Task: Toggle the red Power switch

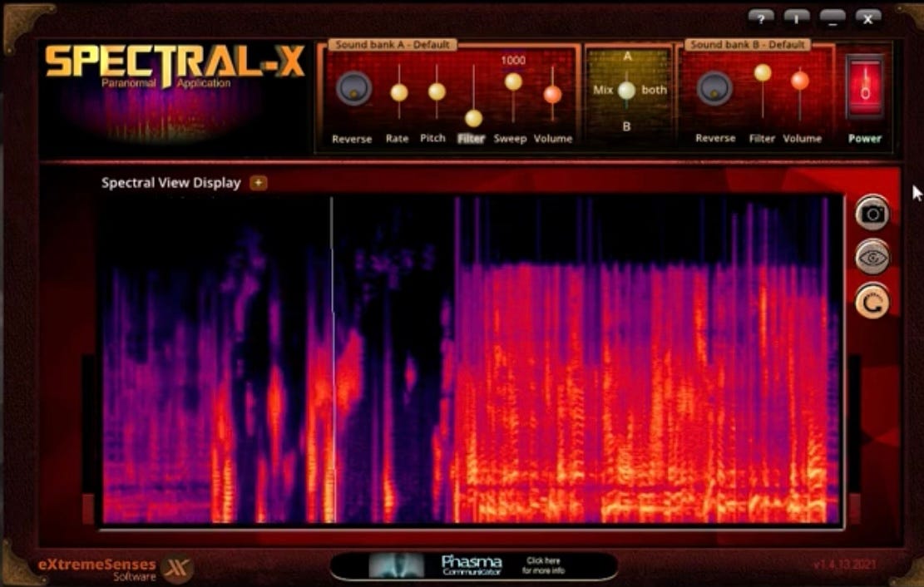Action: coord(864,87)
